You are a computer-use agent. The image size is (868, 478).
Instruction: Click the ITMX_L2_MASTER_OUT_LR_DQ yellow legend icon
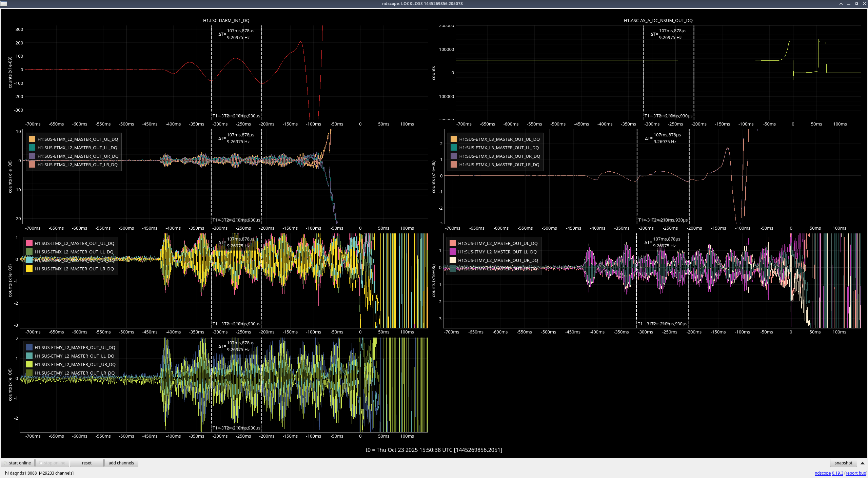[x=29, y=269]
